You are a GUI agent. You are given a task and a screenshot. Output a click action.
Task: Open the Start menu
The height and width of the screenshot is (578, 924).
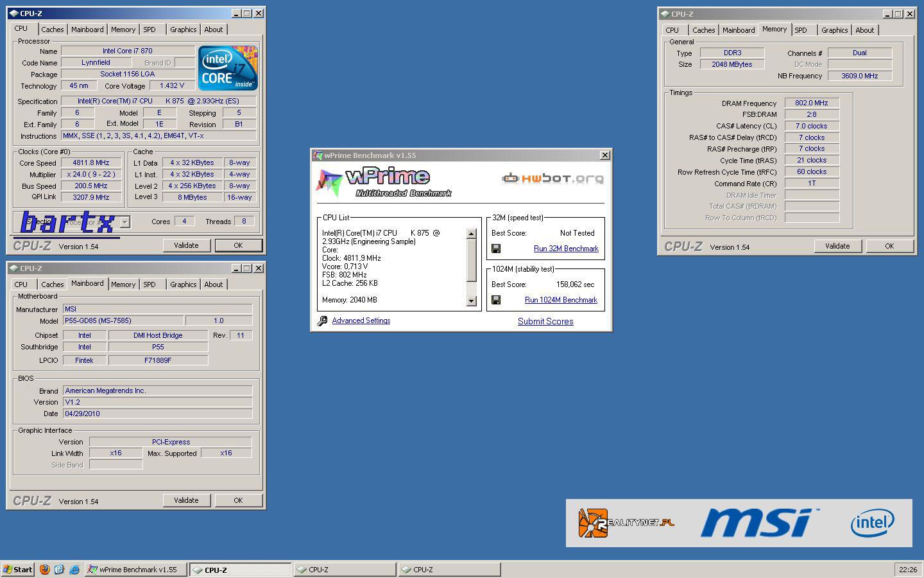pyautogui.click(x=17, y=570)
